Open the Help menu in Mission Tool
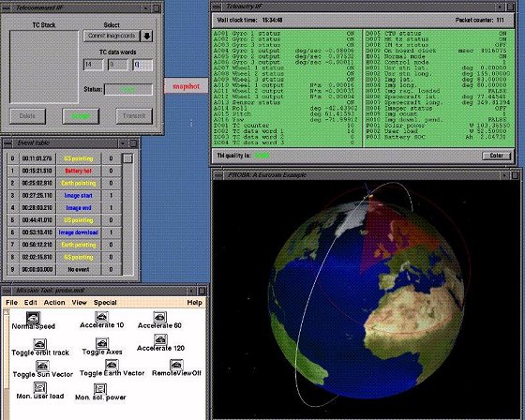525x420 pixels. [x=195, y=303]
